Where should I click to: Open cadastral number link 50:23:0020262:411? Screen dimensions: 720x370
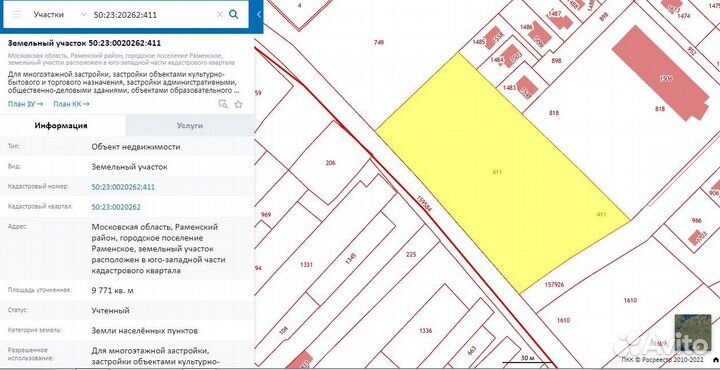pyautogui.click(x=123, y=187)
